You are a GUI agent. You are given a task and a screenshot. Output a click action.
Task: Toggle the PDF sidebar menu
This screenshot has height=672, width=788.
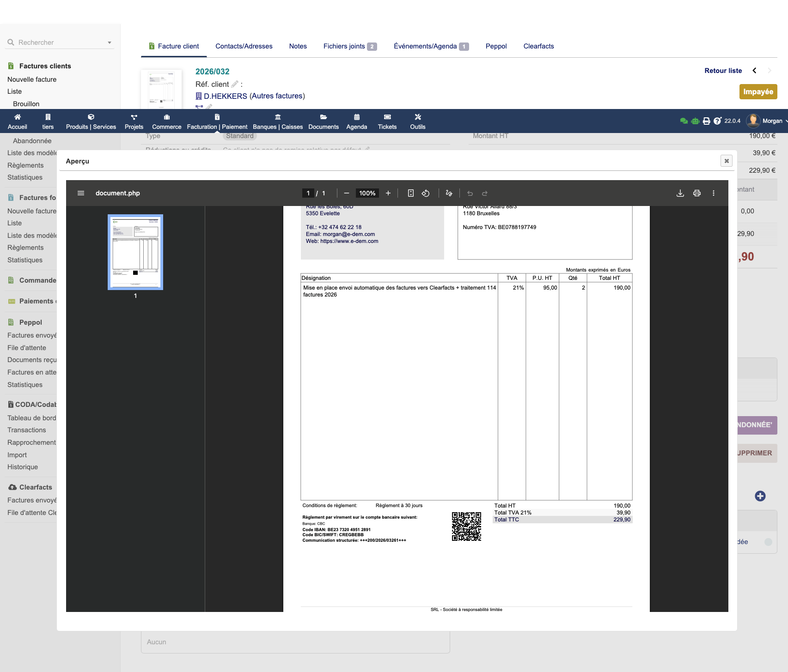pos(81,193)
